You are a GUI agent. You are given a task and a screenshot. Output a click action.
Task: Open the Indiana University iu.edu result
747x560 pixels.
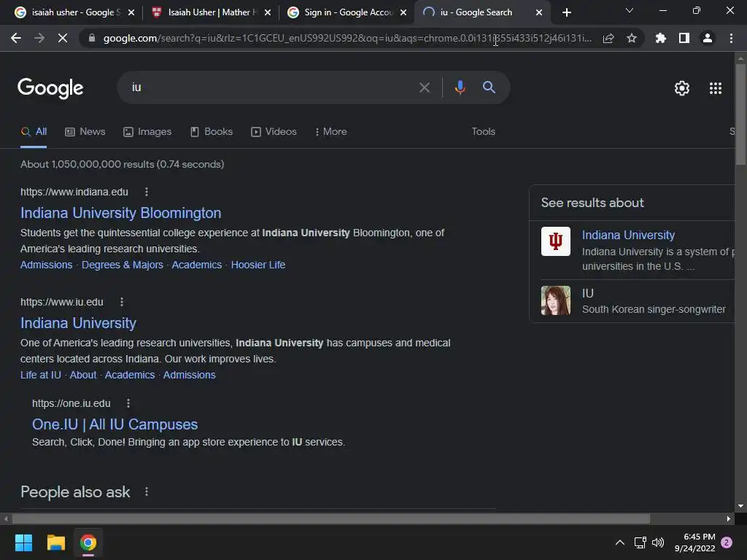pyautogui.click(x=78, y=323)
